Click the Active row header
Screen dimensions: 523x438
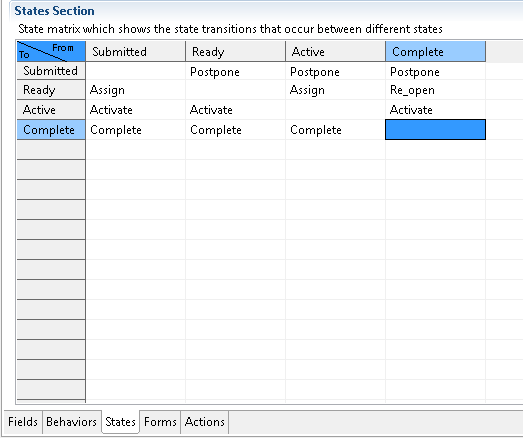point(51,110)
